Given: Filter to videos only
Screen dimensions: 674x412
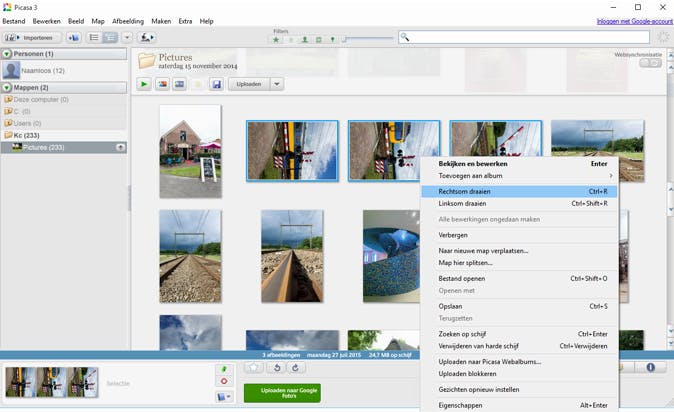Looking at the screenshot, I should [x=319, y=40].
